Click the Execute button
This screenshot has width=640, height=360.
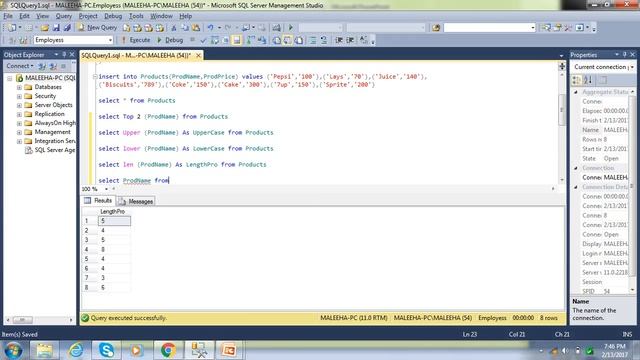point(136,40)
